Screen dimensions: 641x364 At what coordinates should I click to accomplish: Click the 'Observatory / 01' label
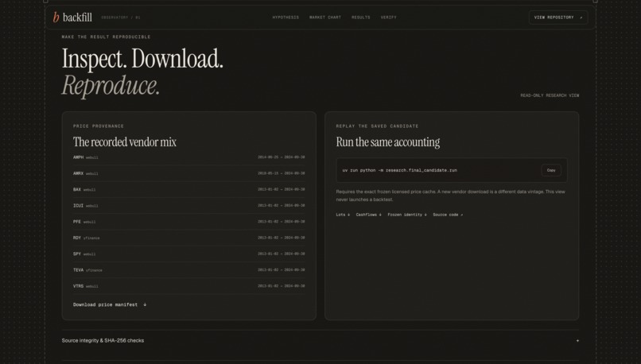click(121, 17)
